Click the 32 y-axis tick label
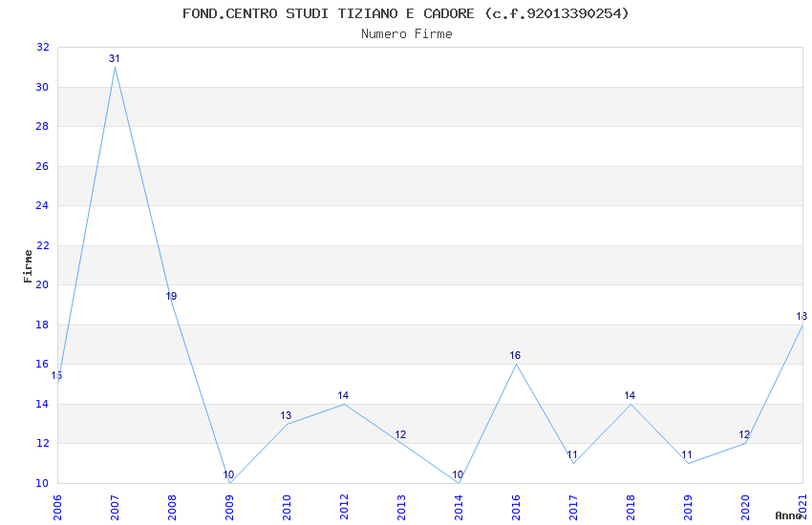This screenshot has height=525, width=812. click(x=42, y=47)
